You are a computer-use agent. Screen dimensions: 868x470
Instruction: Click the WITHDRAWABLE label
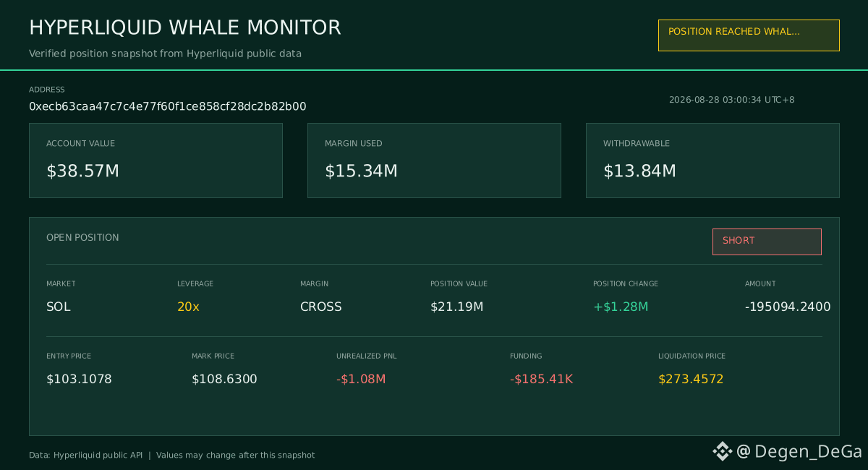point(637,144)
